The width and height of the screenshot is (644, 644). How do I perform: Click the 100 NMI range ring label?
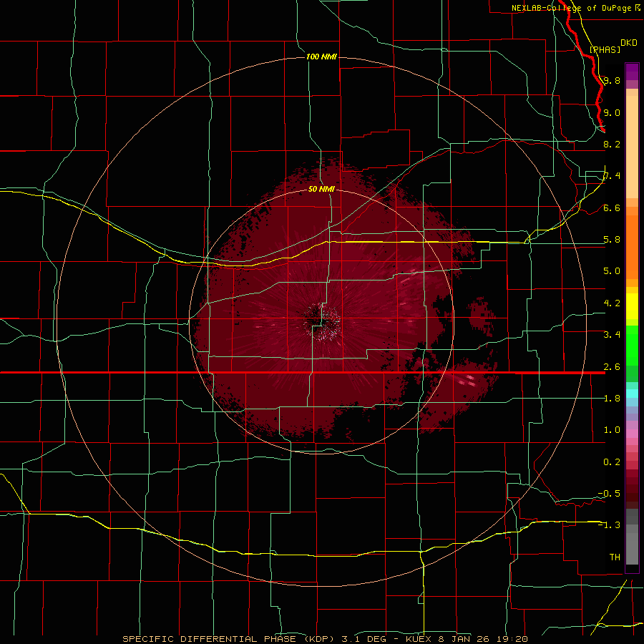[321, 57]
